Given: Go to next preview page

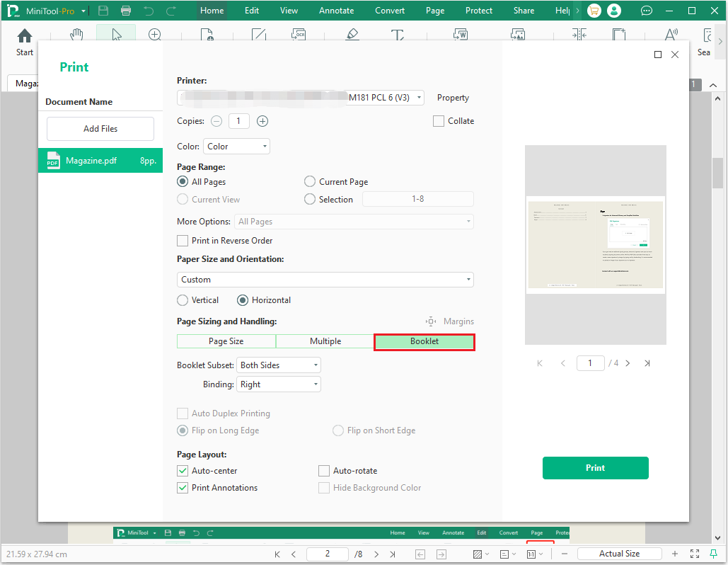Looking at the screenshot, I should click(x=628, y=363).
